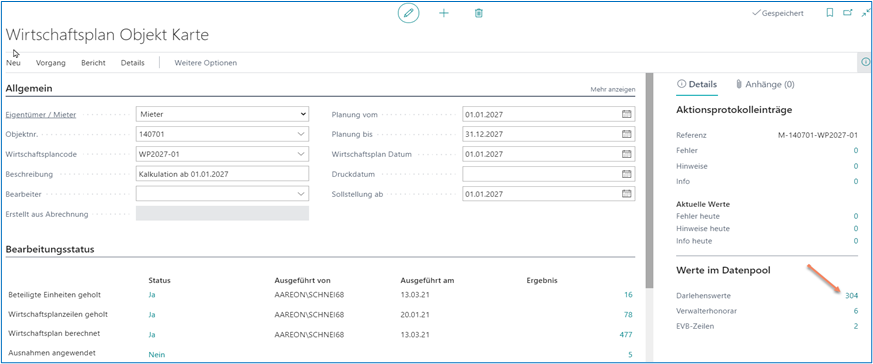873x364 pixels.
Task: Open the Vorgang menu
Action: [51, 63]
